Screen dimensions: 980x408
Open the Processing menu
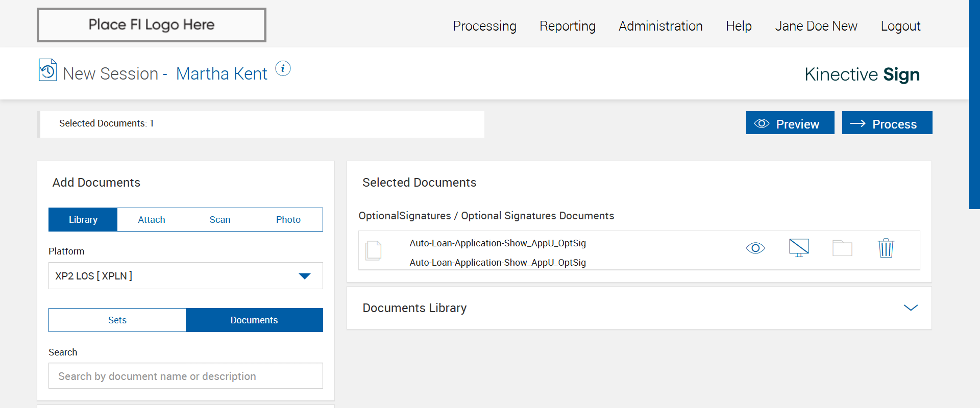(x=484, y=26)
